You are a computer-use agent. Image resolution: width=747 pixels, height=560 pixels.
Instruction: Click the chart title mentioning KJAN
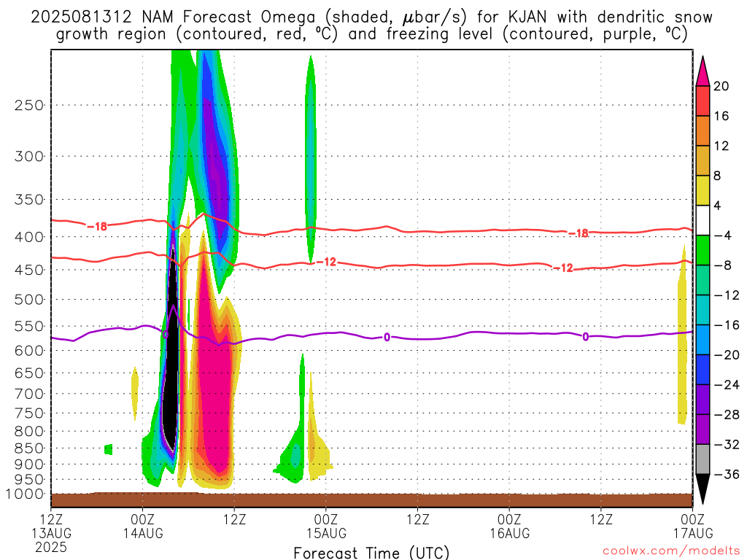tap(371, 26)
